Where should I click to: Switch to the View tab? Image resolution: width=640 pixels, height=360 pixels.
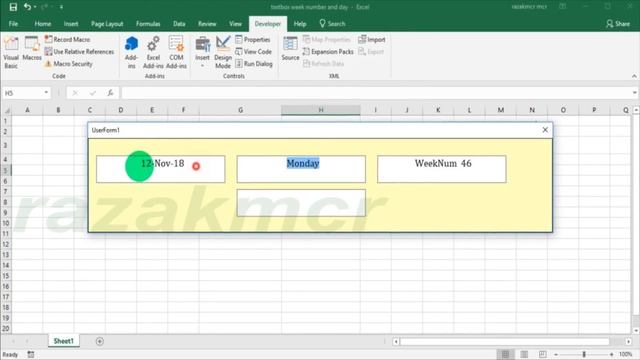point(236,24)
